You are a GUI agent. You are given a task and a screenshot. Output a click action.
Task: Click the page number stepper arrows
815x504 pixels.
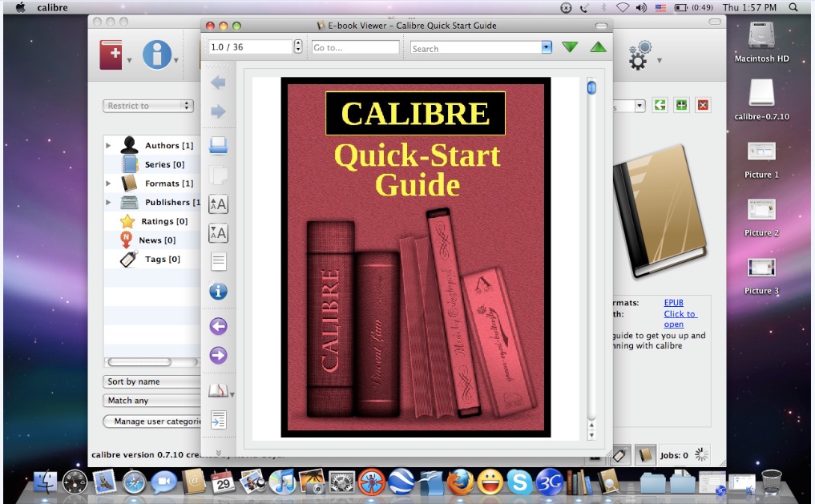tap(298, 46)
